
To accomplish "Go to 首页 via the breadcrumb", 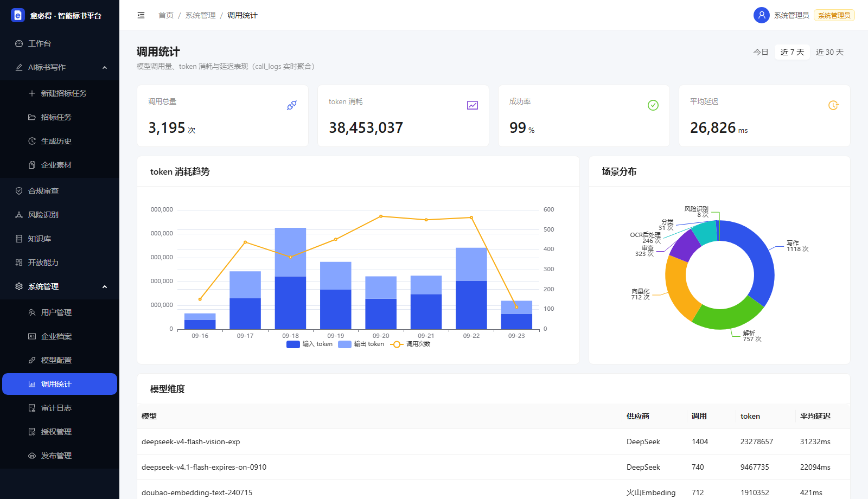I will coord(166,15).
